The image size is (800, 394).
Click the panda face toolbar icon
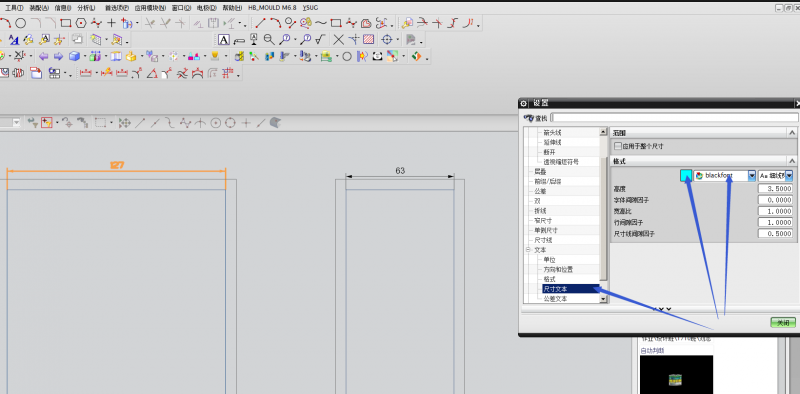377,56
